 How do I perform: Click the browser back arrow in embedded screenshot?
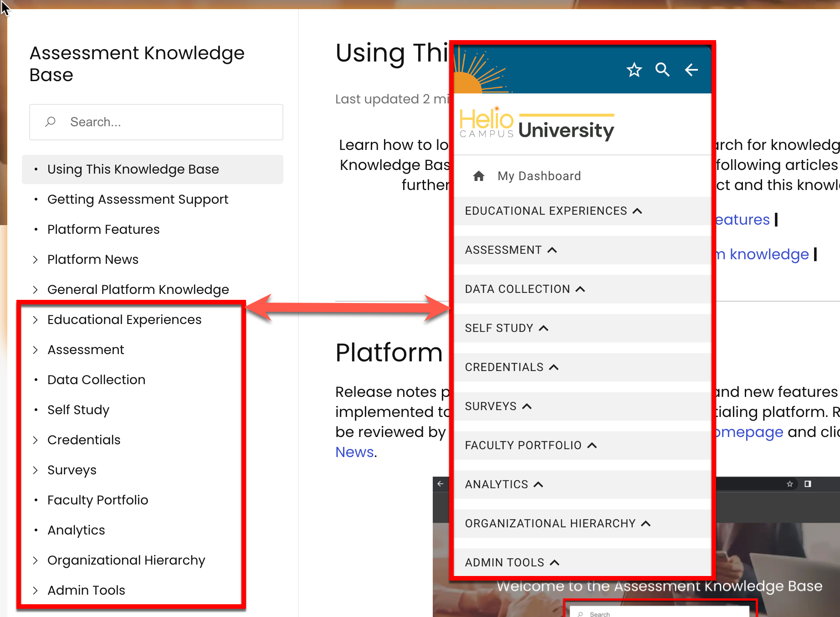440,483
